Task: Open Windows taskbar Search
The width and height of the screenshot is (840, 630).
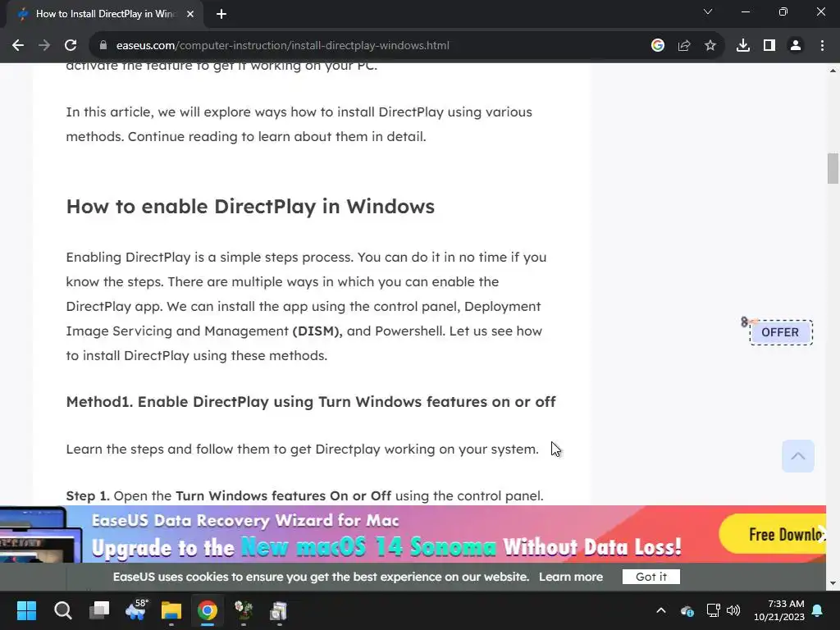Action: [x=62, y=610]
